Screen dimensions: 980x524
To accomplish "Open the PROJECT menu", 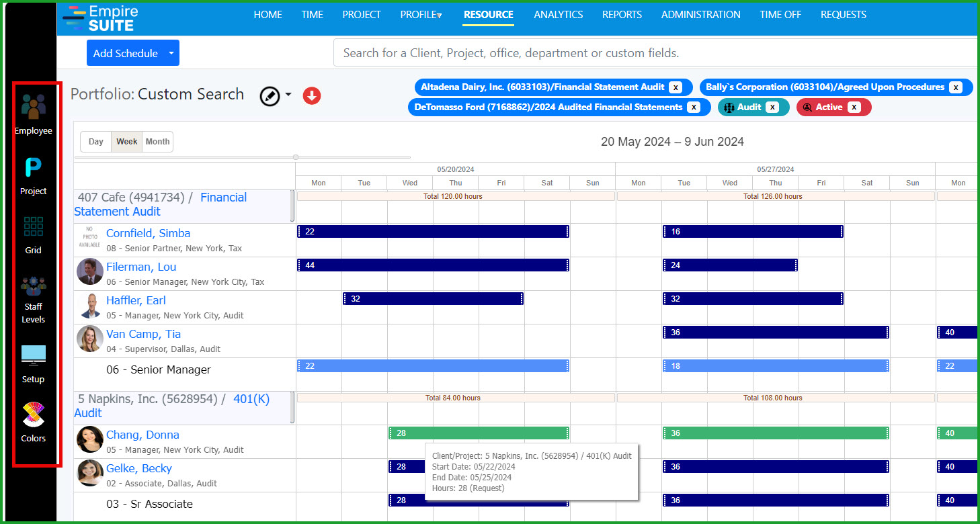I will click(362, 15).
